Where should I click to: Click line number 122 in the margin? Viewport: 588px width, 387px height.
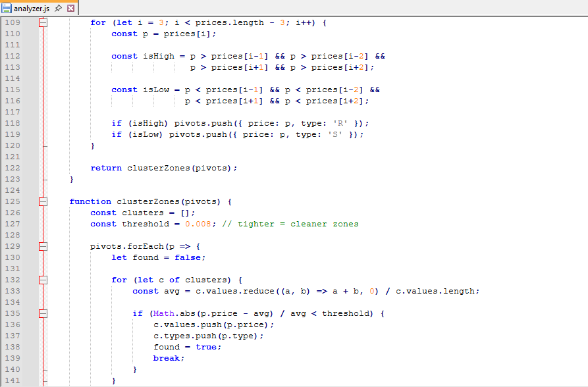(12, 168)
